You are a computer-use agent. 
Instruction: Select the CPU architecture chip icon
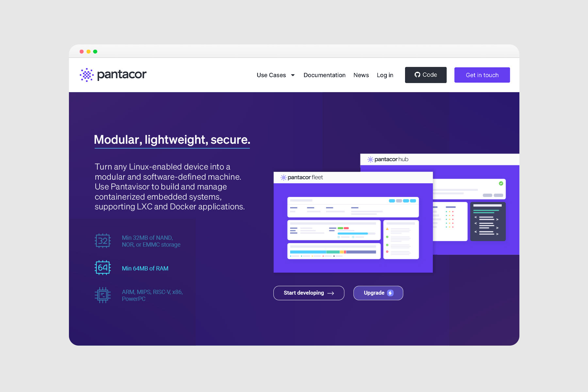[x=103, y=295]
